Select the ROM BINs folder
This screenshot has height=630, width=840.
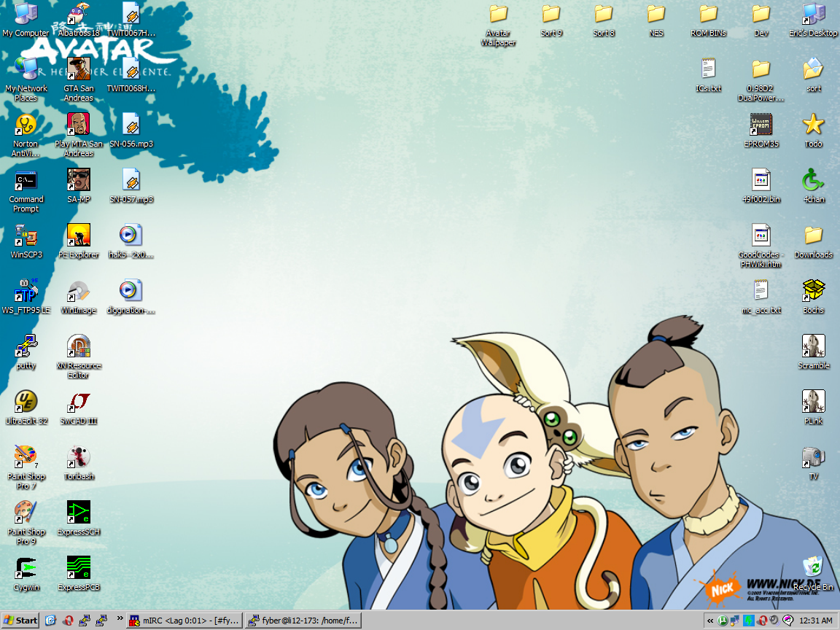click(709, 20)
